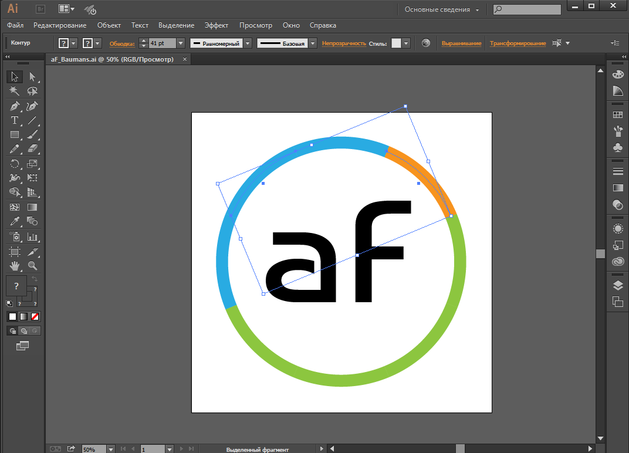
Task: Set paint mode to Gradient
Action: (24, 317)
